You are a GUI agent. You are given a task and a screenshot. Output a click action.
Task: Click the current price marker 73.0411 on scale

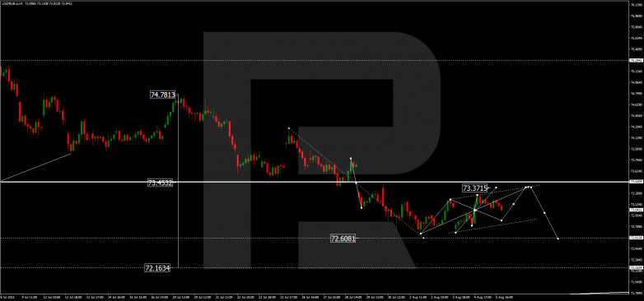pyautogui.click(x=636, y=210)
